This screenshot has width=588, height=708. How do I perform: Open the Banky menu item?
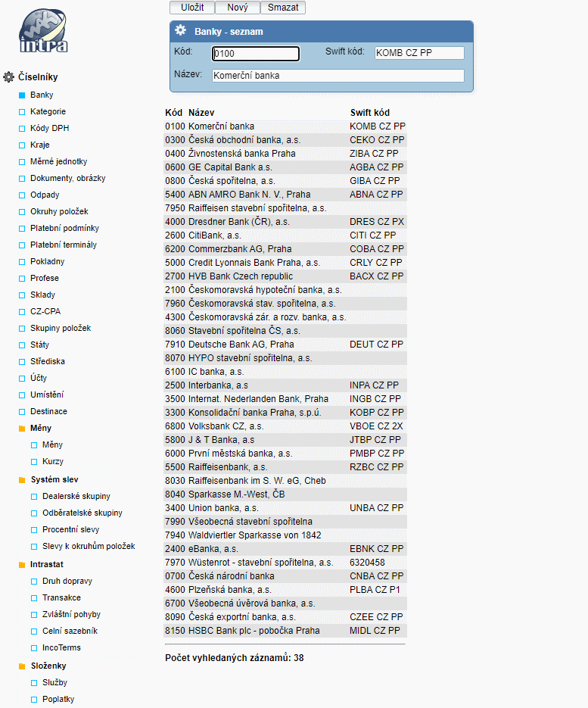click(42, 95)
